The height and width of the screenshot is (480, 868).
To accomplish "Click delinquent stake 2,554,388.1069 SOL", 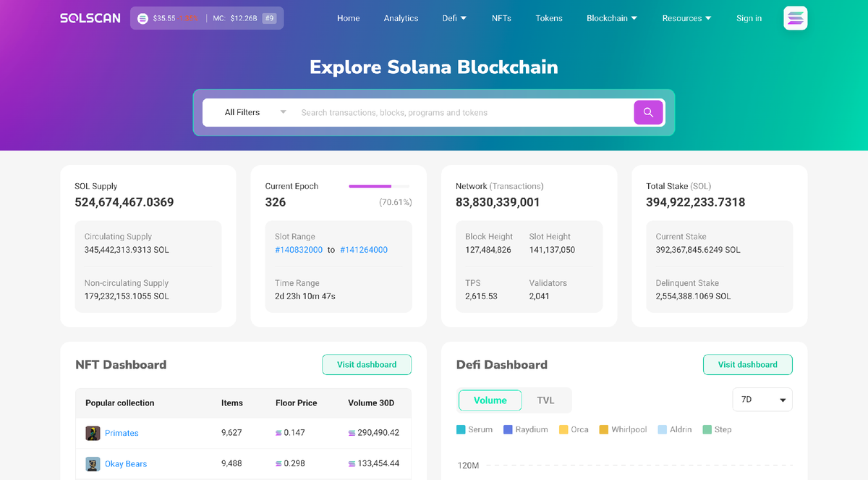I will 694,296.
